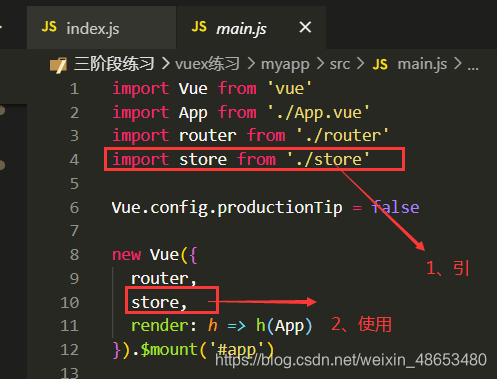
Task: Click 'router,' on line 9
Action: 164,279
